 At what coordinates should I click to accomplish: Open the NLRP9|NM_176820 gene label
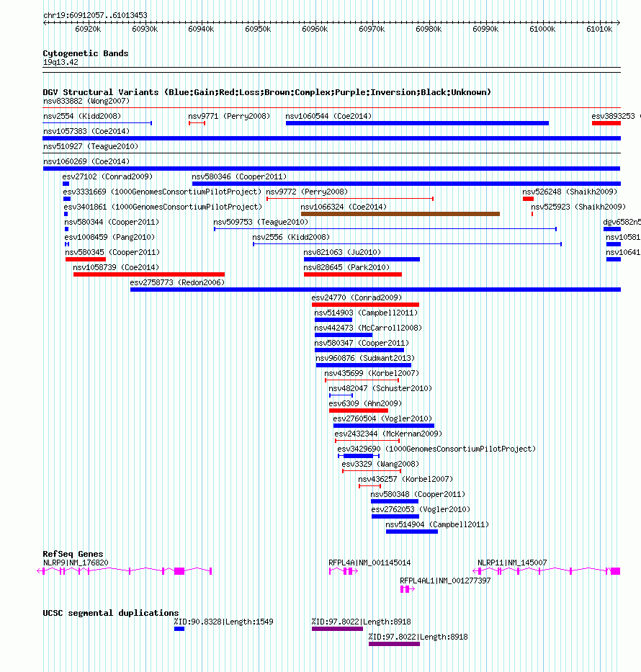pos(76,563)
